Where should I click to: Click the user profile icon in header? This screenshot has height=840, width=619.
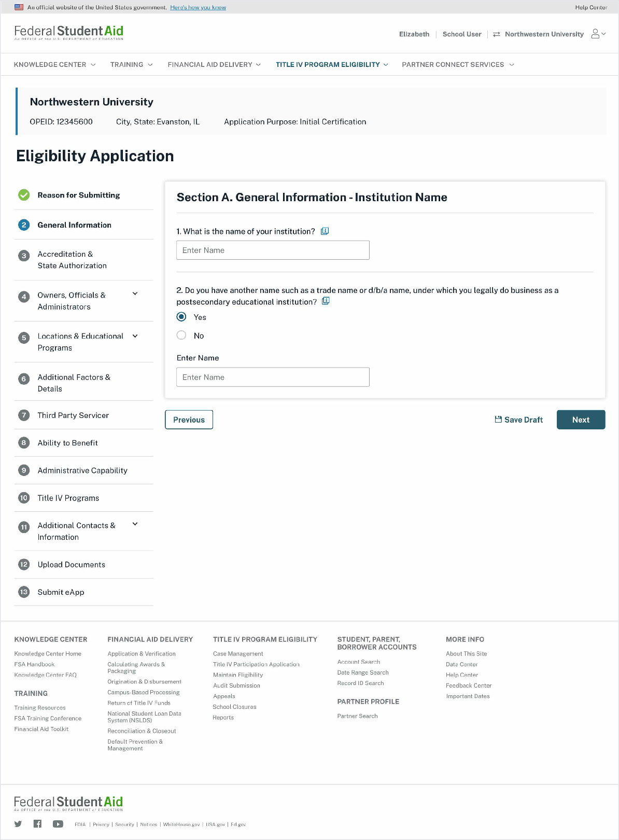pos(596,34)
